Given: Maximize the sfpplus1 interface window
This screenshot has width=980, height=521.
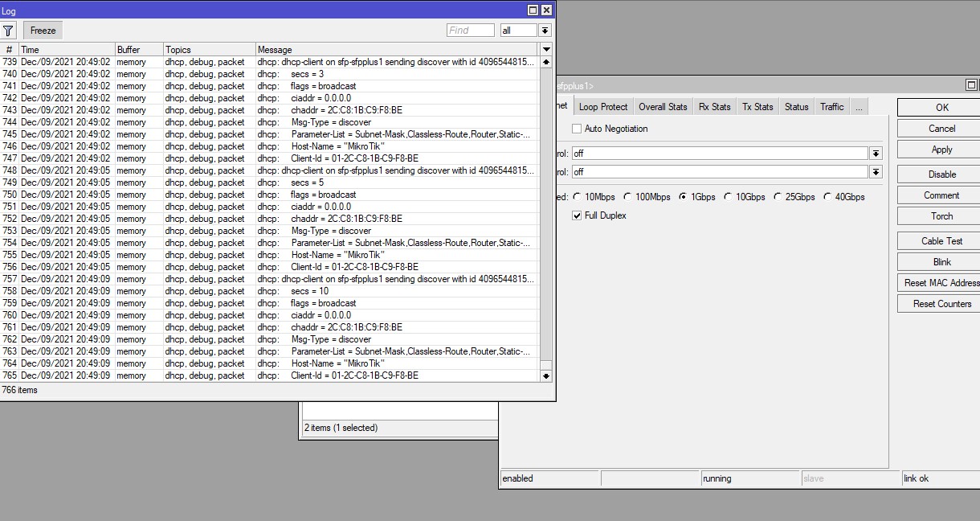Looking at the screenshot, I should pyautogui.click(x=971, y=85).
